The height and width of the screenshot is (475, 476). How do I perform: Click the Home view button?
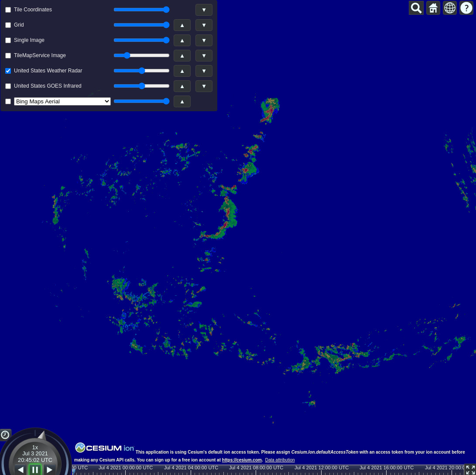coord(433,8)
